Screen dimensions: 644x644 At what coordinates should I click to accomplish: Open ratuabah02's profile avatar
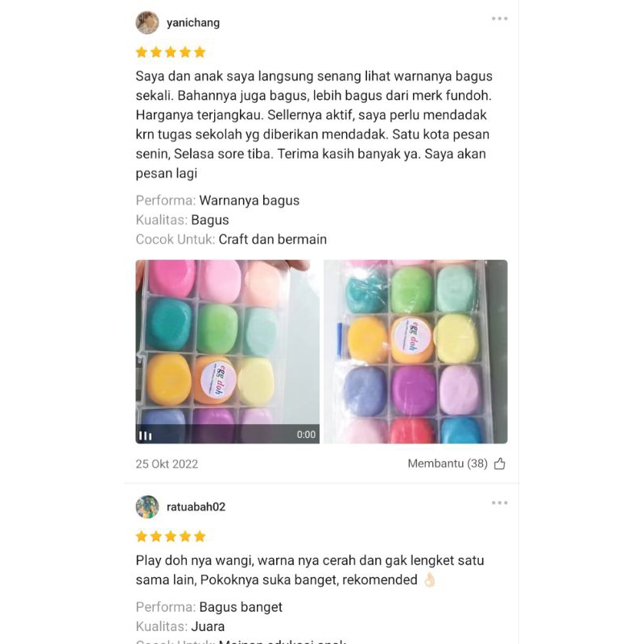[x=147, y=507]
